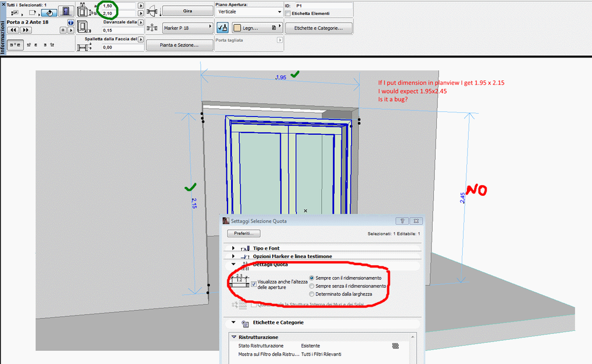Click the width input field showing 1,50
Image resolution: width=592 pixels, height=364 pixels.
click(118, 6)
